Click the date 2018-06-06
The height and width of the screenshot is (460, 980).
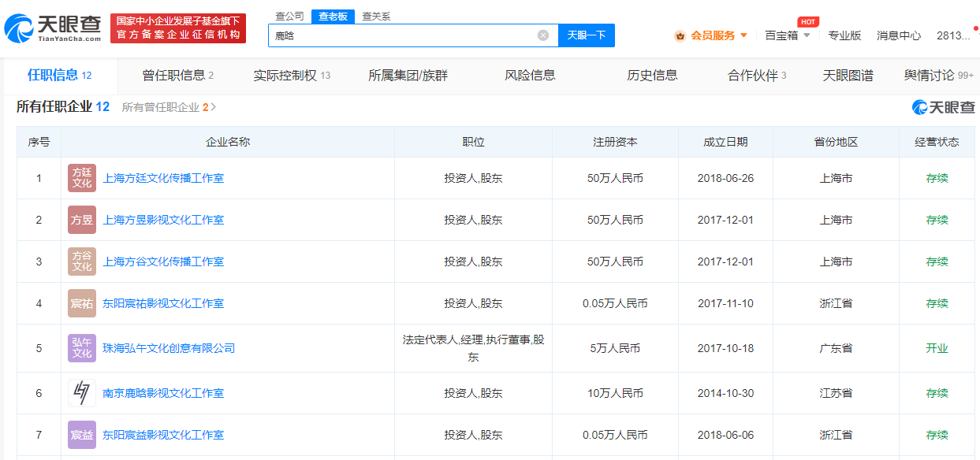click(x=725, y=435)
